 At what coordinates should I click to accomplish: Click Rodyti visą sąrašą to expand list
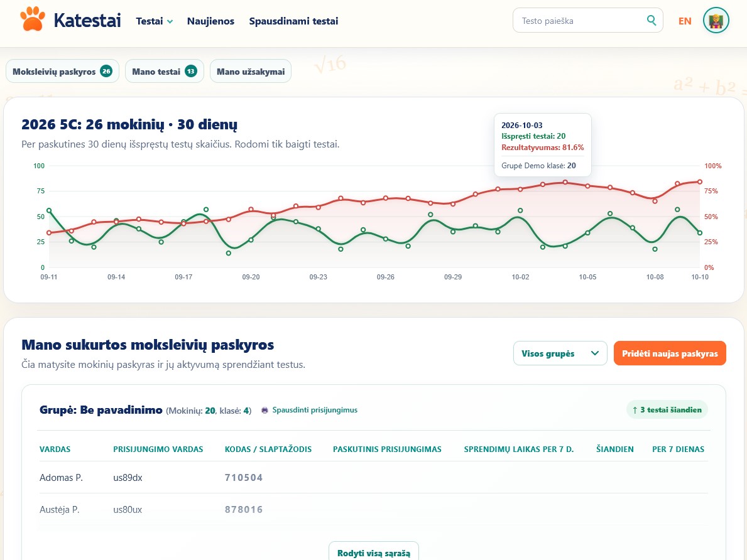[373, 553]
